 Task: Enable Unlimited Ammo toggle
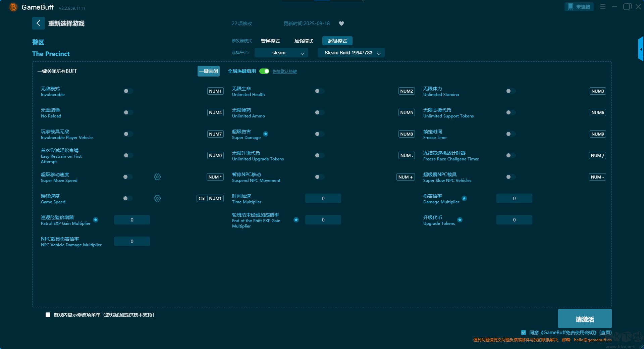[x=319, y=112]
